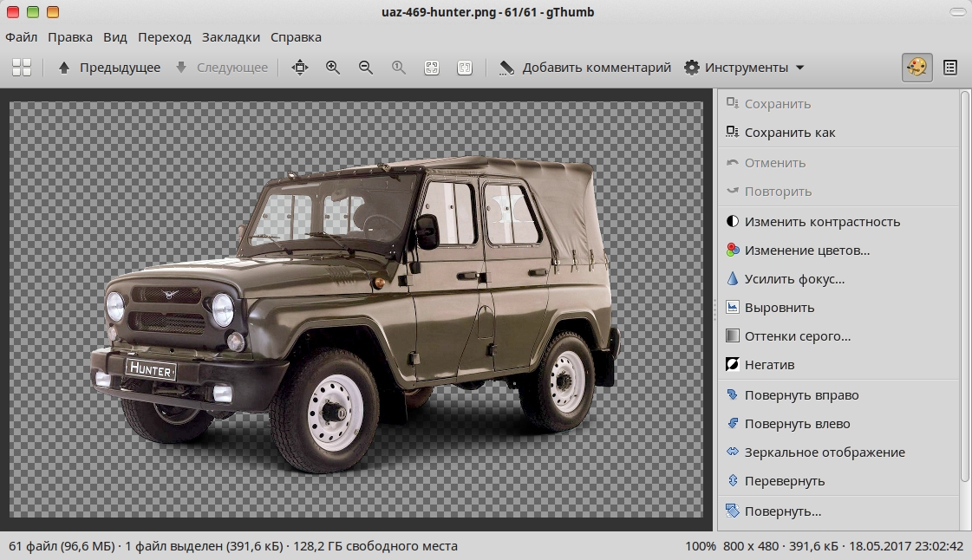Click the '800 x 480' dimensions in status bar
This screenshot has width=972, height=560.
751,546
